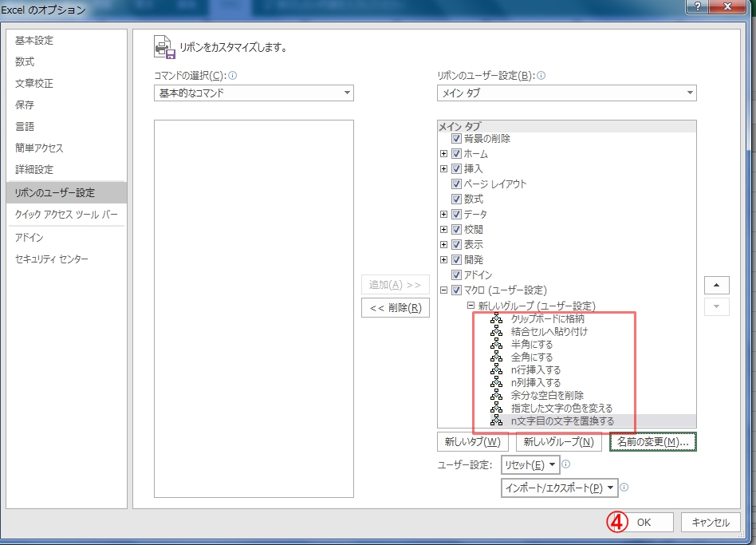Screen dimensions: 756x545
Task: Open クイック アクセス ツール バー category
Action: (x=66, y=214)
